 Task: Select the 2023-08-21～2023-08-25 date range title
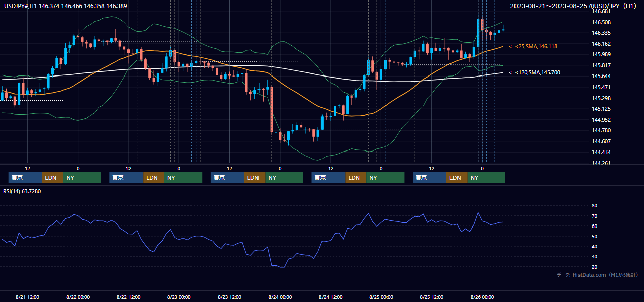(574, 6)
